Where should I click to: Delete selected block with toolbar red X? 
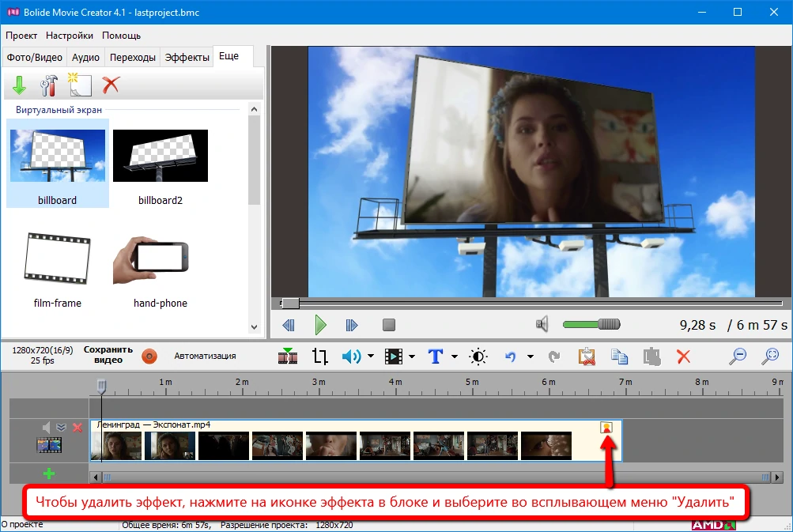tap(684, 357)
